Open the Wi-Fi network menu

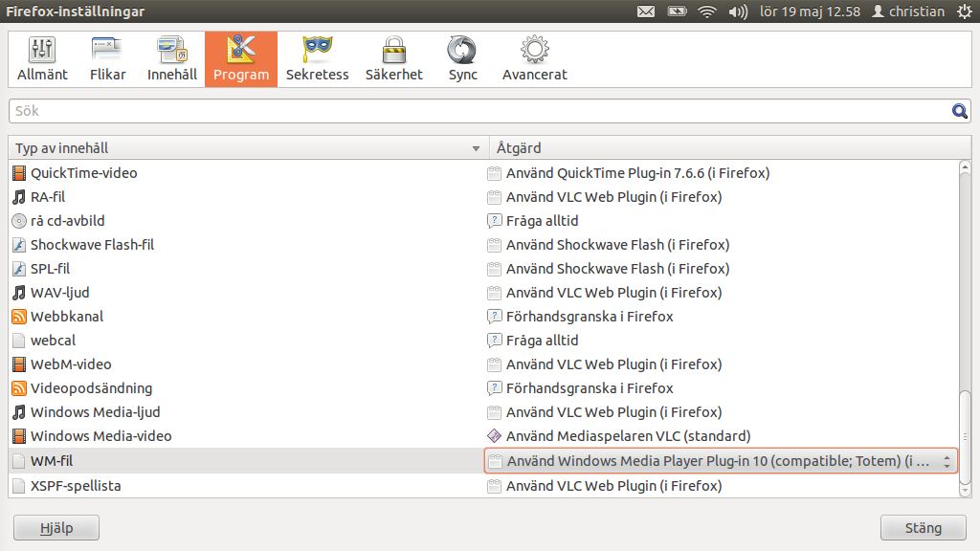pos(707,11)
